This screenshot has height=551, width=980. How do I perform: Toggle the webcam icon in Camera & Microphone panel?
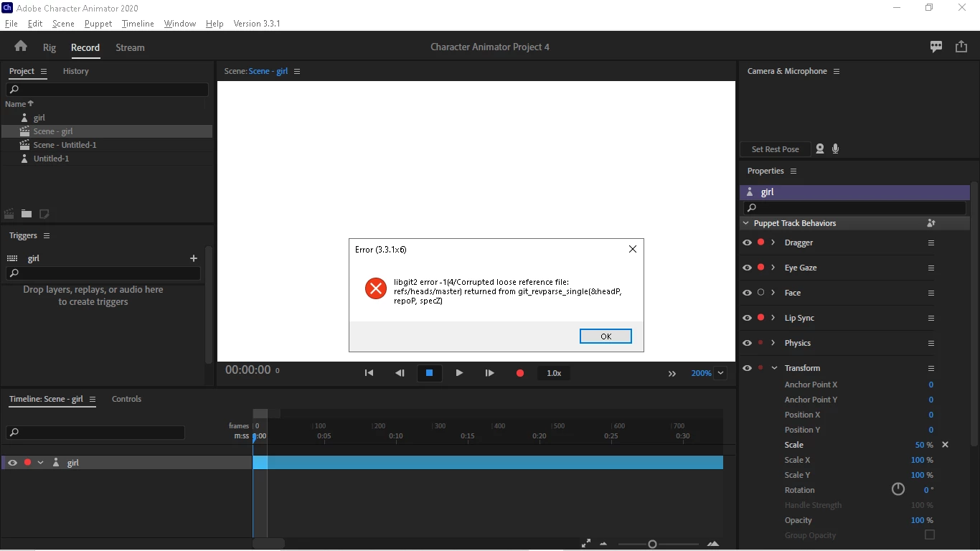coord(820,149)
